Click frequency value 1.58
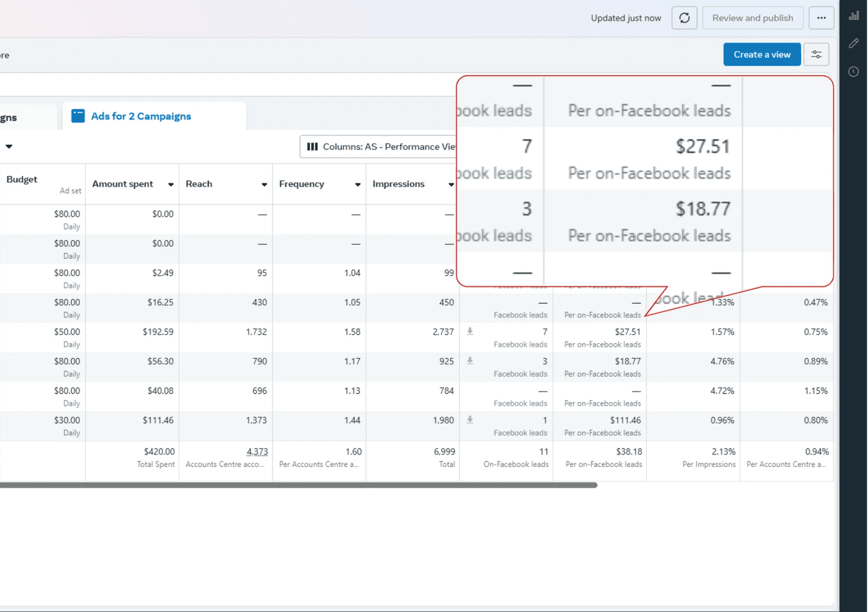Image resolution: width=868 pixels, height=612 pixels. click(352, 332)
